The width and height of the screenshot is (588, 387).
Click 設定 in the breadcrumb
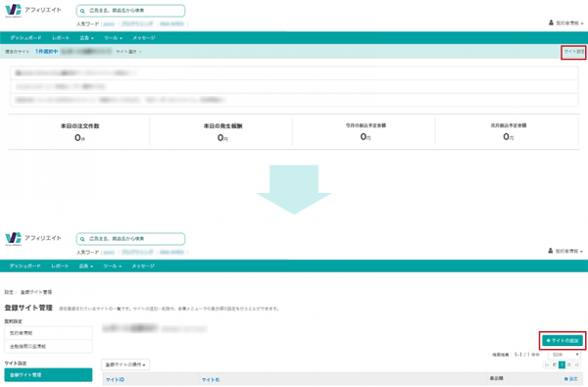pos(9,292)
